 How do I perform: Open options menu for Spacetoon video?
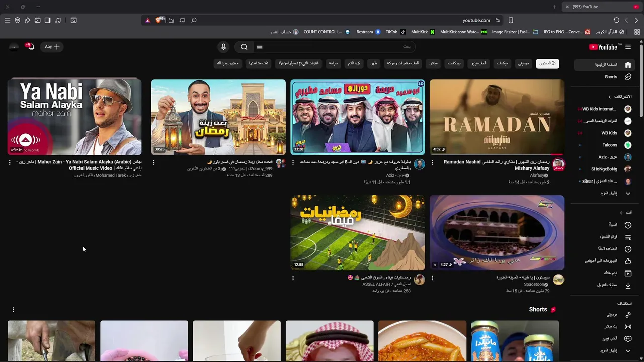(x=432, y=278)
